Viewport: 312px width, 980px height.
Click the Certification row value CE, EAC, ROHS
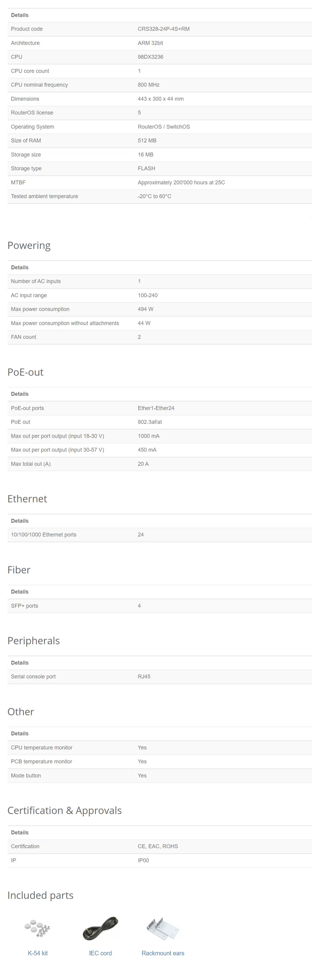tap(158, 846)
